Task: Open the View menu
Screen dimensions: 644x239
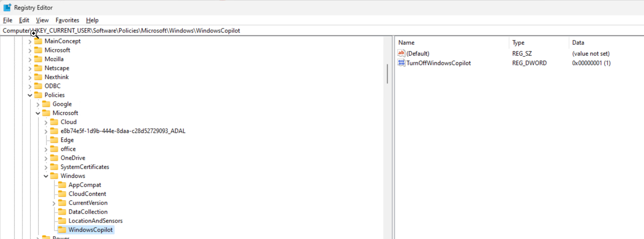Action: coord(42,20)
